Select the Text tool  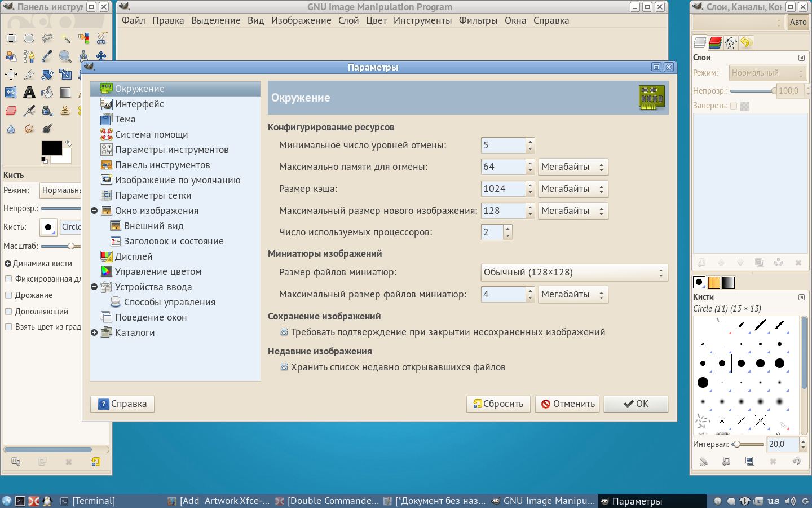click(29, 93)
